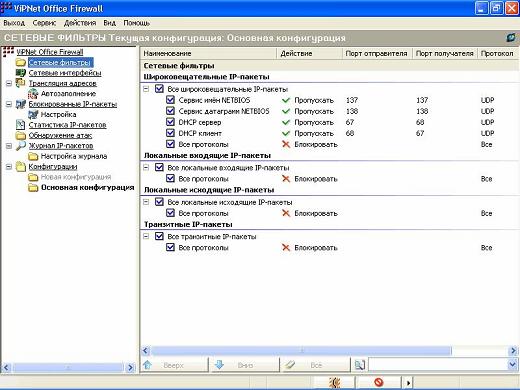The width and height of the screenshot is (520, 390).
Task: Click the Блокированные IP-пакеты icon
Action: (x=21, y=104)
